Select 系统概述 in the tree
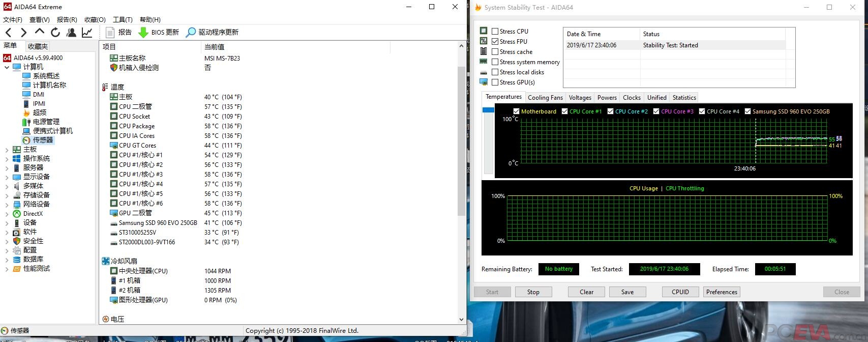868x342 pixels. click(x=46, y=76)
